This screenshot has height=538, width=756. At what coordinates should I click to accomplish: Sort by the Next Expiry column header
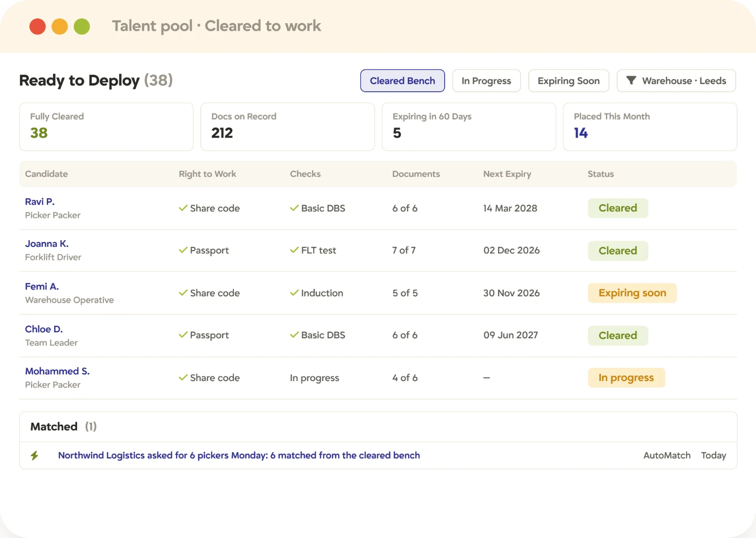click(507, 174)
